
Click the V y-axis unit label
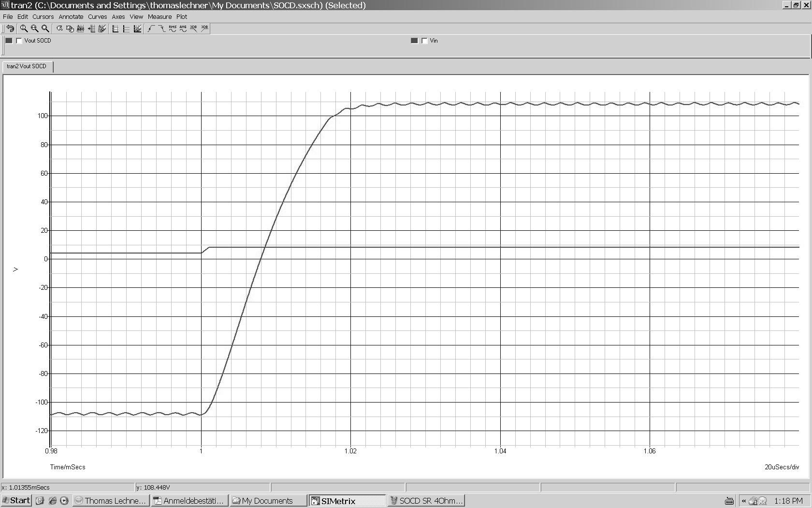pos(15,269)
